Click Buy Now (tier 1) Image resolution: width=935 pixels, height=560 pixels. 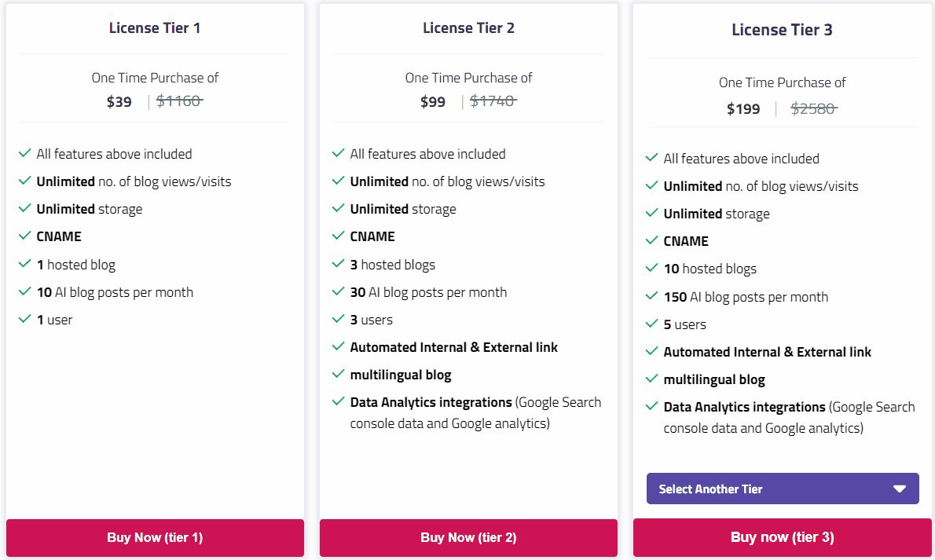154,538
